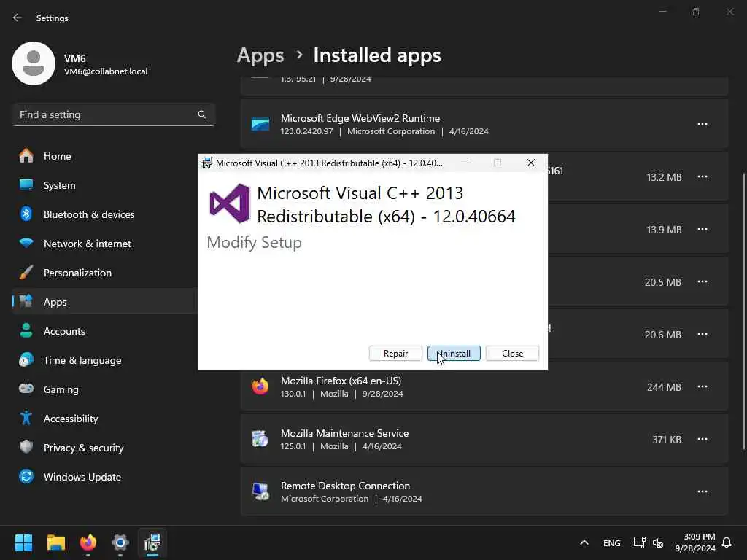Click the Uninstall button in the setup dialog
Viewport: 747px width, 560px height.
click(454, 354)
